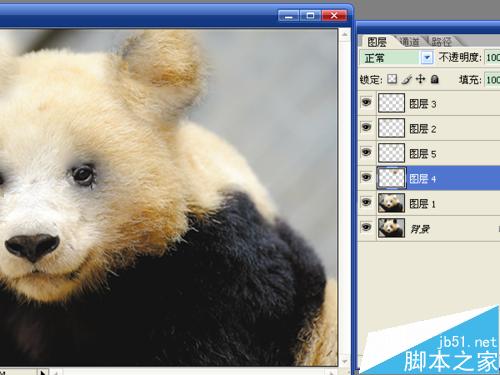Screen dimensions: 500x375
Task: Switch to the 图层 tab
Action: coord(377,42)
